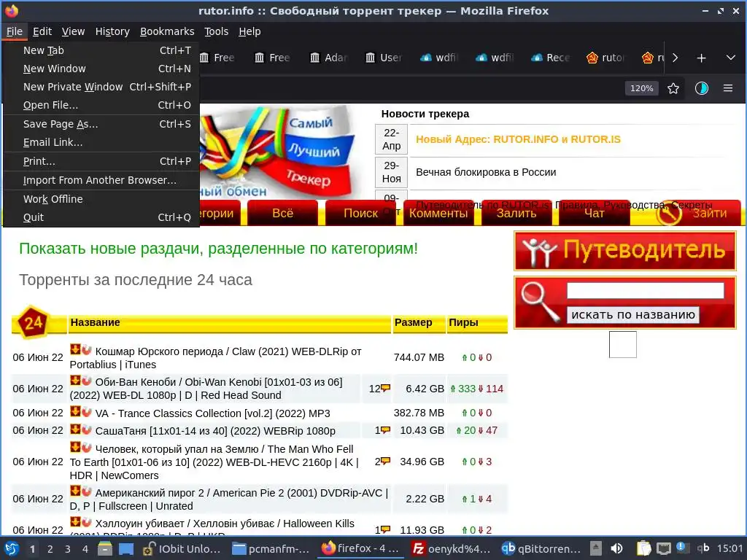747x560 pixels.
Task: Click the half-circle extension icon in the toolbar
Action: point(701,88)
